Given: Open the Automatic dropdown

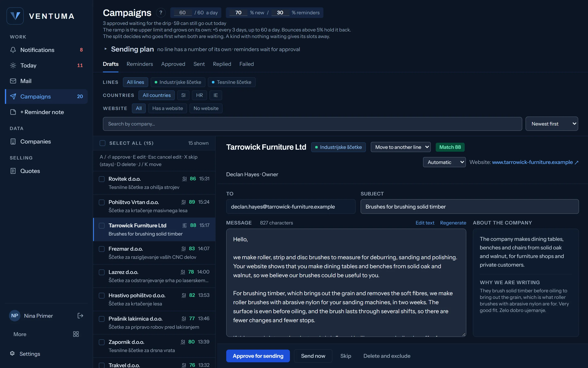Looking at the screenshot, I should point(444,162).
